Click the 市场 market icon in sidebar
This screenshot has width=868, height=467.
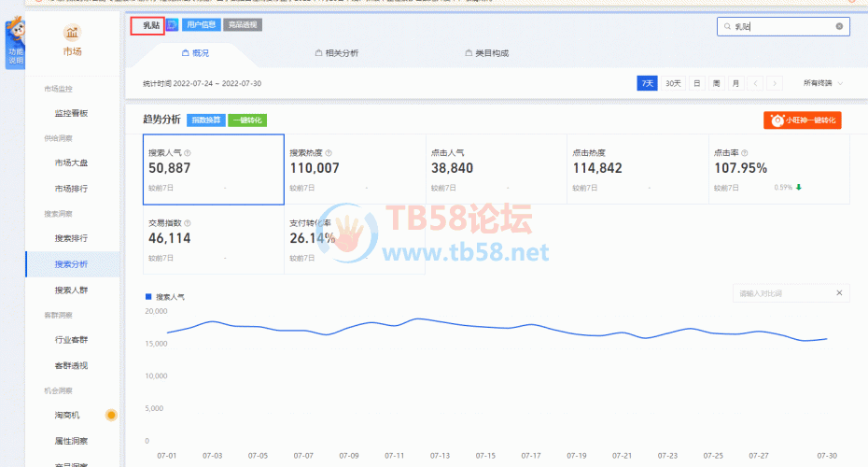(x=72, y=35)
